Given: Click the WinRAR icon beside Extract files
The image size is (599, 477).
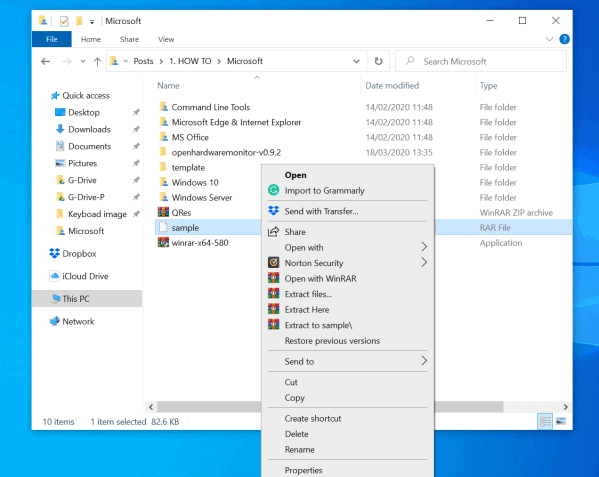Looking at the screenshot, I should (274, 293).
